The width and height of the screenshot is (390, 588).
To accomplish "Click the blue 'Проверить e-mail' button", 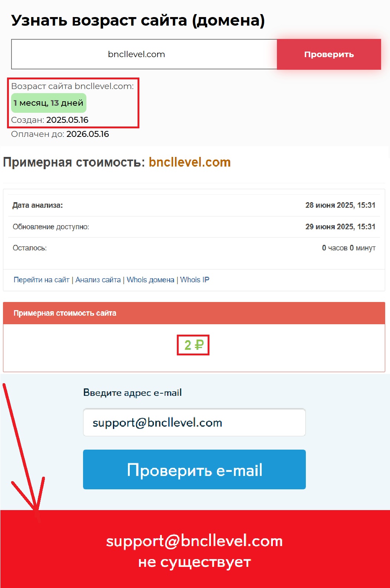I will click(194, 470).
